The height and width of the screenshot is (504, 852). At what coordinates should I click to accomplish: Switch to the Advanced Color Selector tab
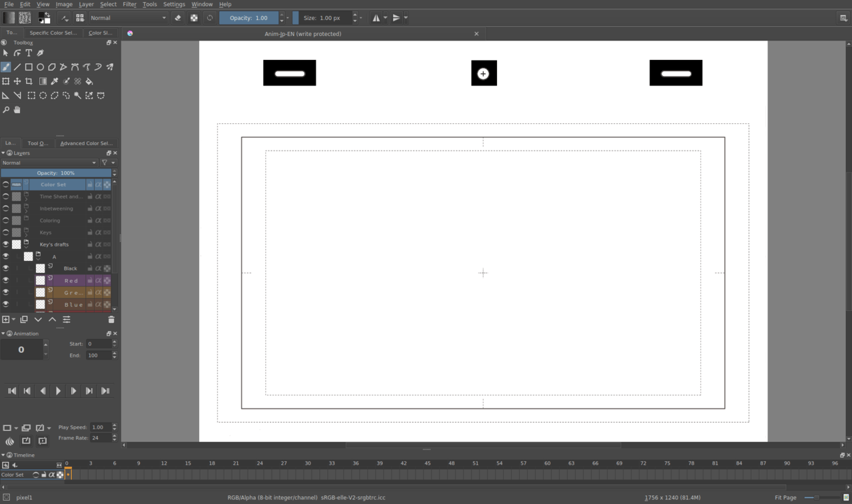click(x=87, y=143)
